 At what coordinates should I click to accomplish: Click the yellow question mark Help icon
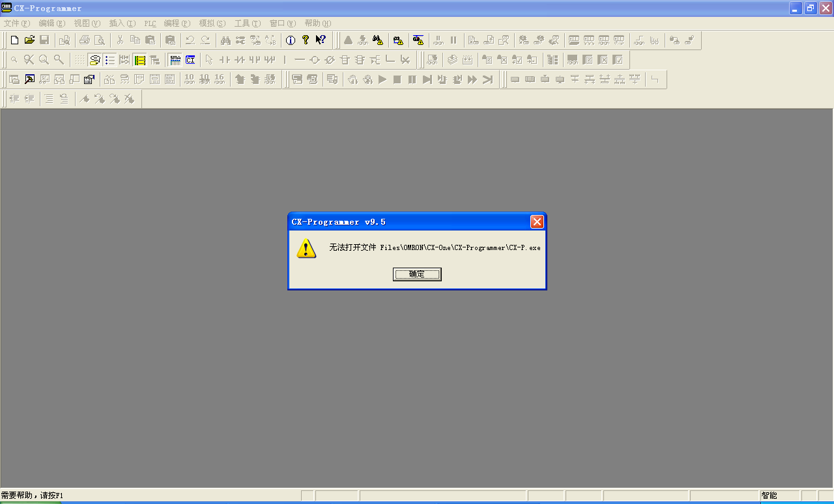306,40
